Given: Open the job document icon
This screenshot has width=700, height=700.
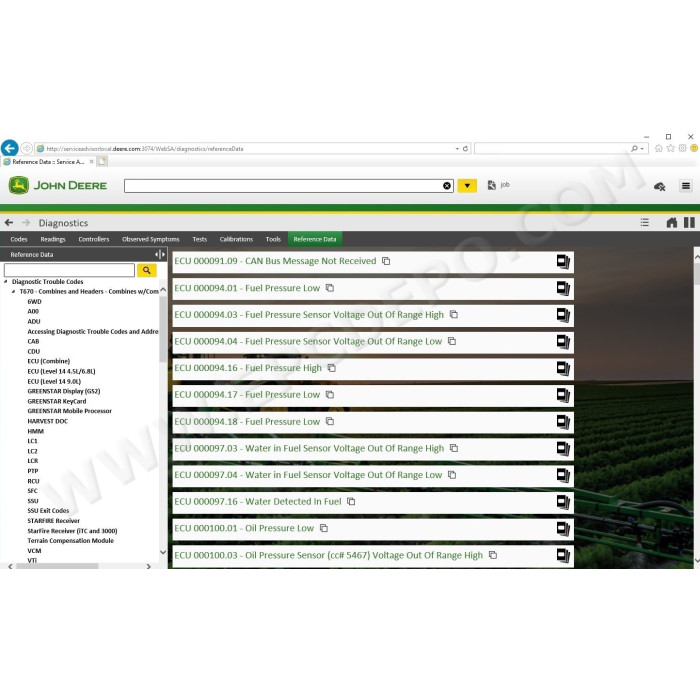Looking at the screenshot, I should pyautogui.click(x=492, y=185).
